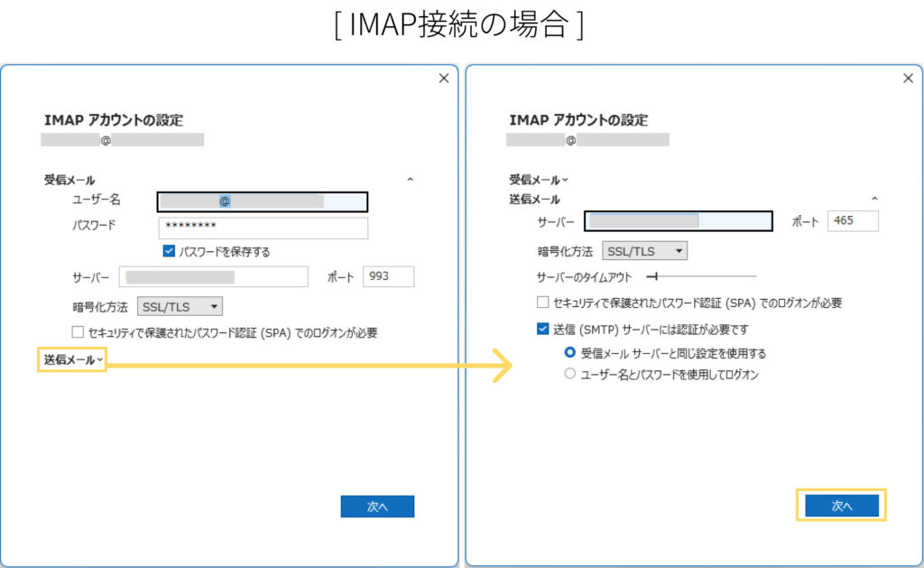Select ユーザー名とパスワードを使用してログオン radio option
924x568 pixels.
[569, 374]
